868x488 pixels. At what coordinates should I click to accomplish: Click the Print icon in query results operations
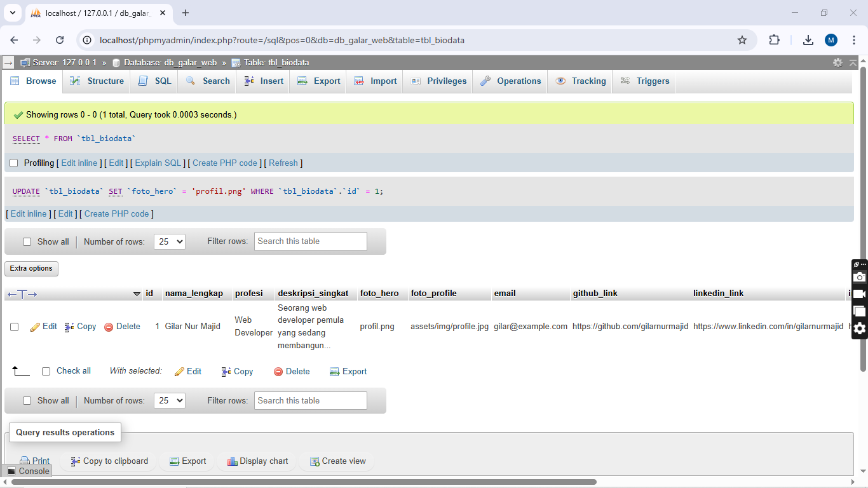click(25, 461)
